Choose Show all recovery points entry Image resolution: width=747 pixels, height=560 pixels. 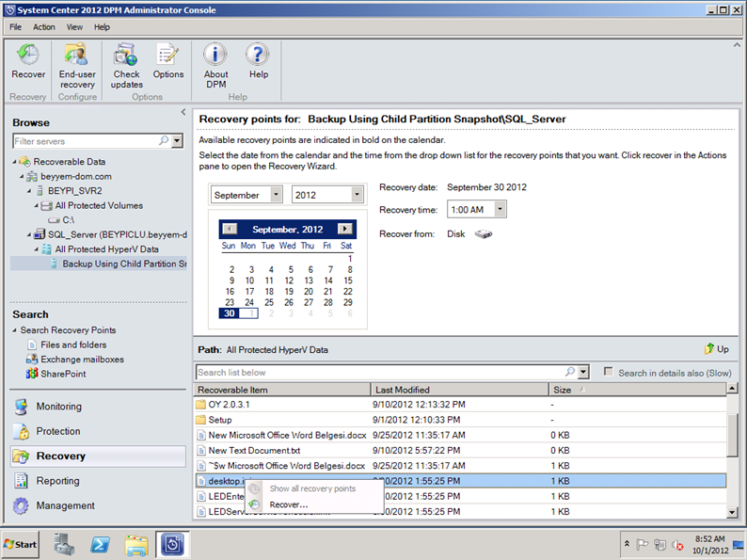coord(312,488)
